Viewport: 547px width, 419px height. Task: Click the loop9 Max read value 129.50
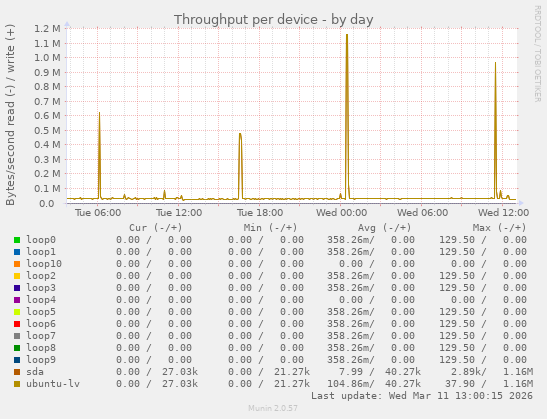pyautogui.click(x=457, y=359)
